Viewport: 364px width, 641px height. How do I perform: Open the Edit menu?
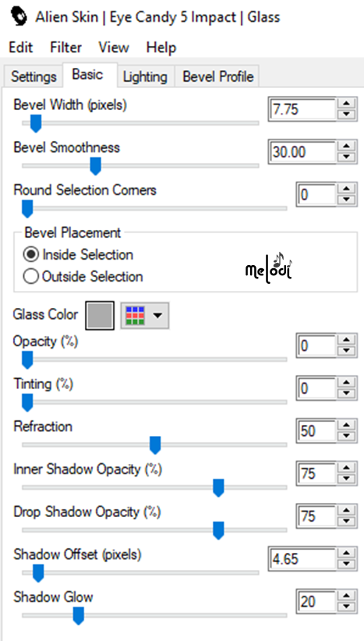click(x=20, y=48)
